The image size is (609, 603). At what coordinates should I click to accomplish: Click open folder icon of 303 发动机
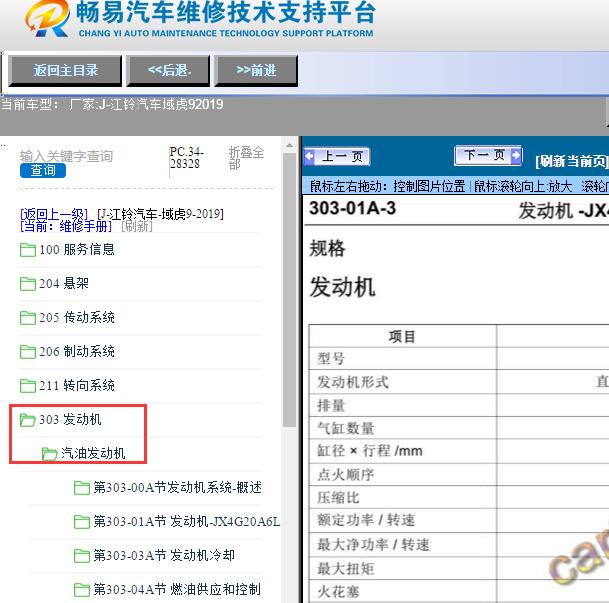(28, 420)
